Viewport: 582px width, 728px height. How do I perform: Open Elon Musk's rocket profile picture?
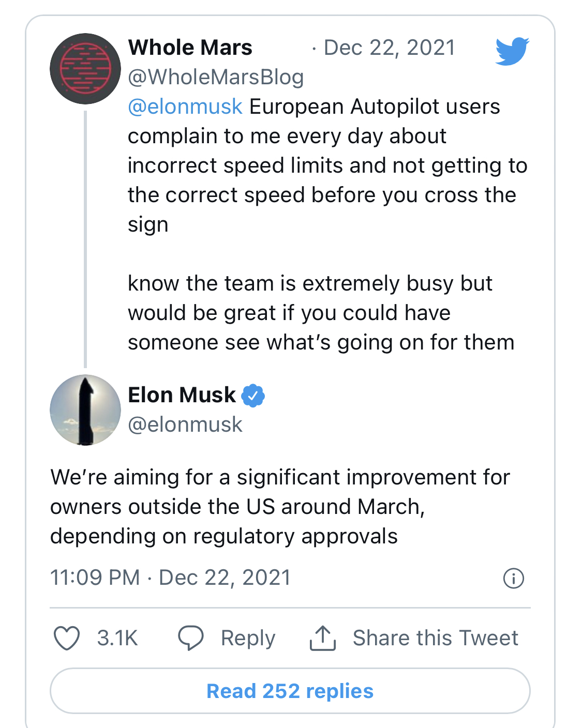click(85, 410)
